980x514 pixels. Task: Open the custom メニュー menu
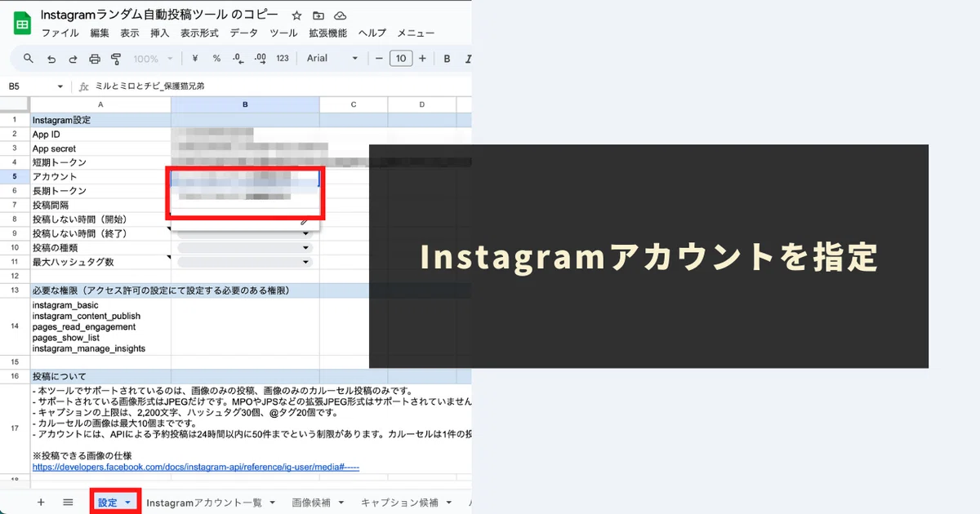click(416, 33)
